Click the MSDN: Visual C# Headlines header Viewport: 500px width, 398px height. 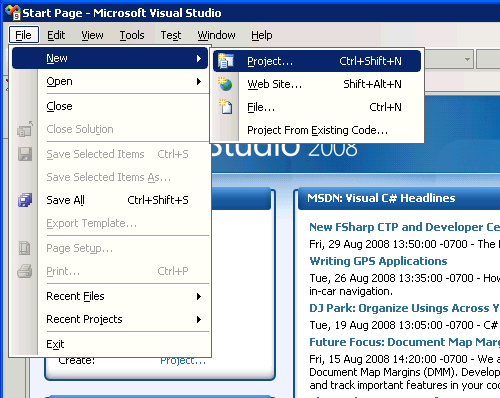pos(381,198)
